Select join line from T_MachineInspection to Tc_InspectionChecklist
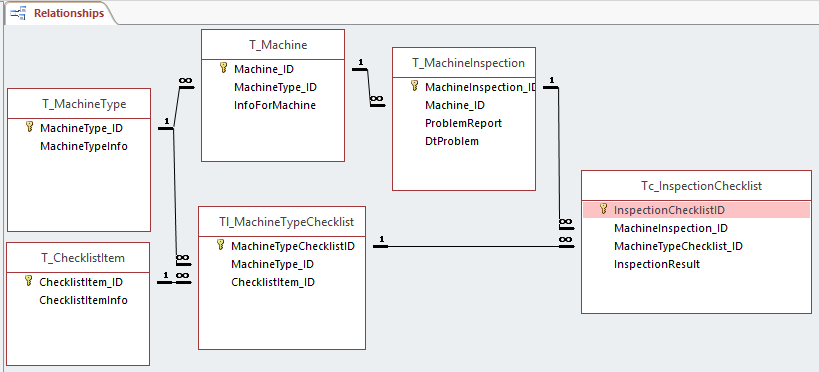 coord(559,157)
